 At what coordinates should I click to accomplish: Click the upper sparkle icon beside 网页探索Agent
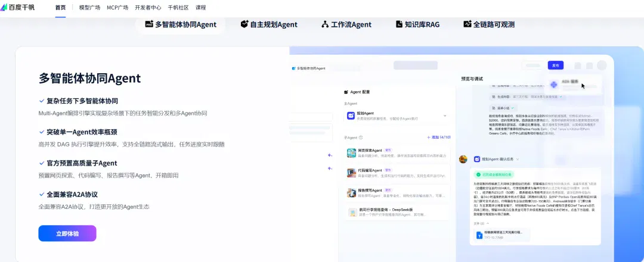pyautogui.click(x=330, y=155)
